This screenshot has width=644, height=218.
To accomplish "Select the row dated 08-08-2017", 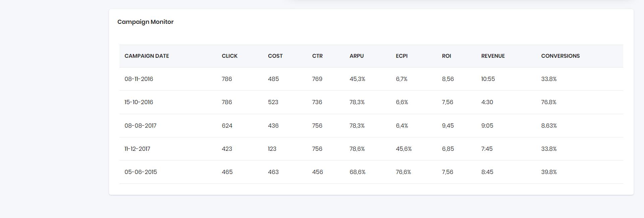I will click(141, 125).
